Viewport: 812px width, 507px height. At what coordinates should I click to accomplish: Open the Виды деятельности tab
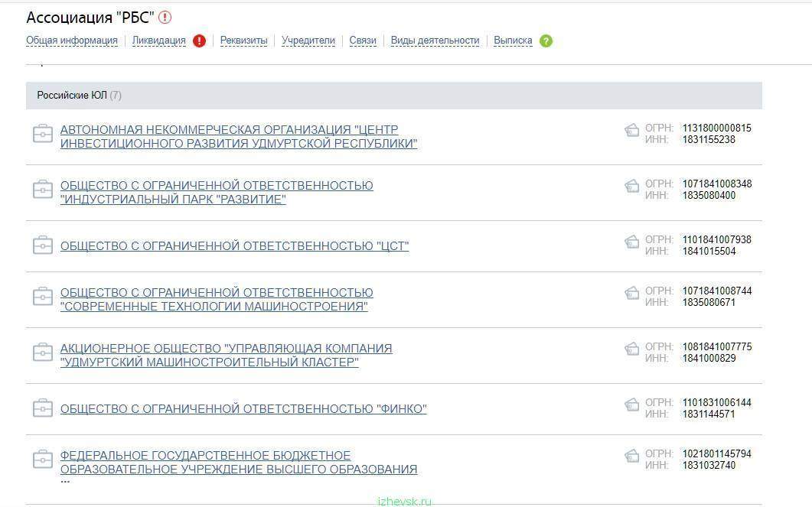tap(435, 41)
